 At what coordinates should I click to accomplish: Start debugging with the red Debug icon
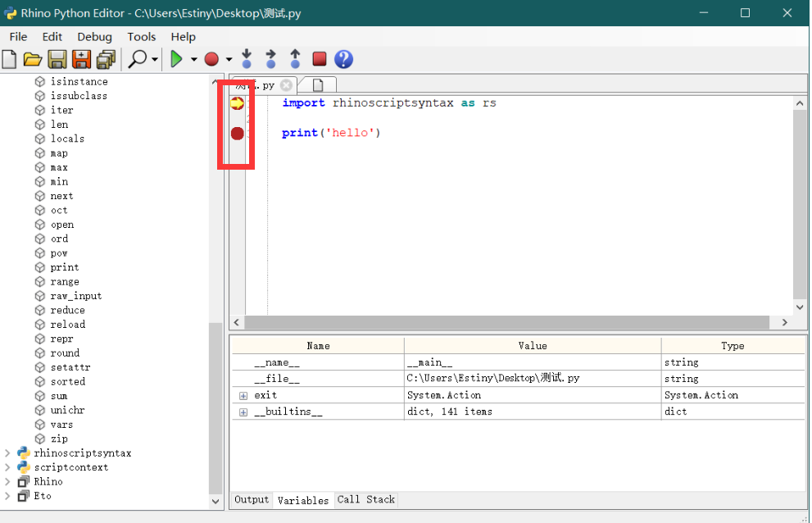(x=211, y=59)
